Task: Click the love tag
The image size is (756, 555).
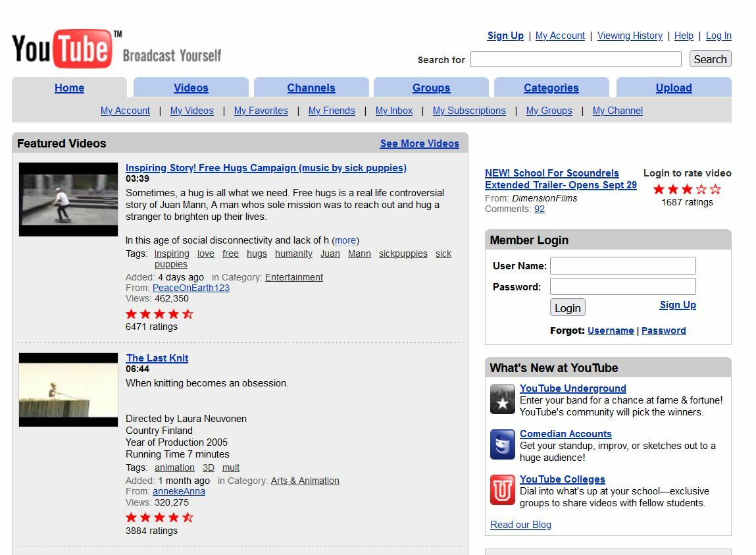Action: 206,253
